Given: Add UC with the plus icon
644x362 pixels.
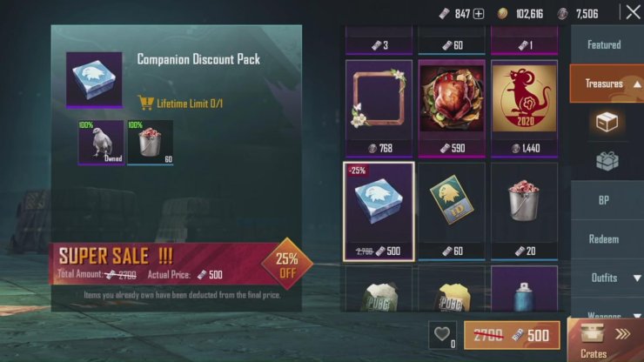Looking at the screenshot, I should [479, 14].
